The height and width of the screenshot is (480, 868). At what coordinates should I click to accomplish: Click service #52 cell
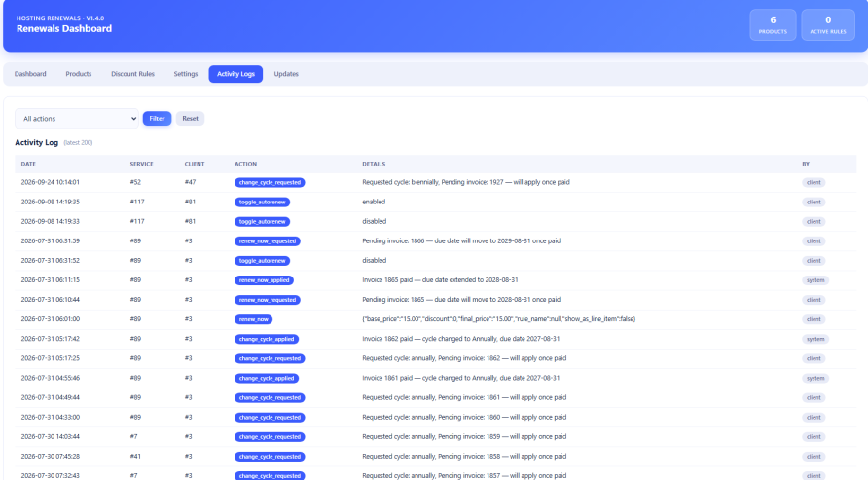click(135, 182)
